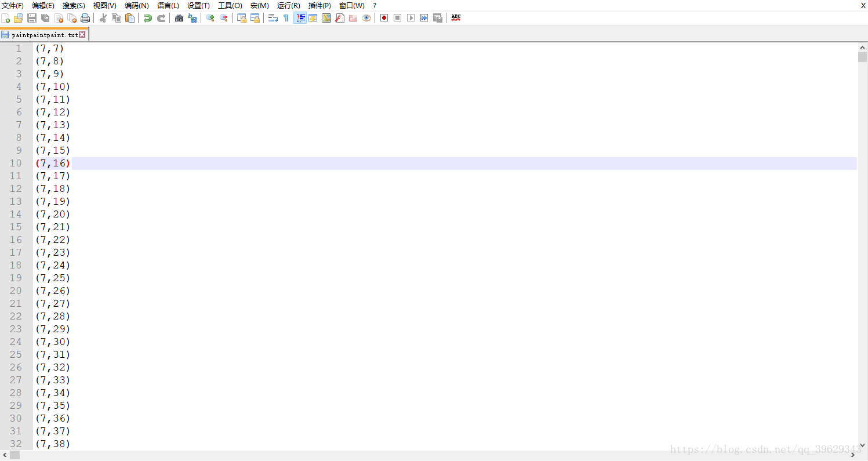This screenshot has height=461, width=868.
Task: Click the Zoom Out magnifier icon
Action: pos(224,18)
